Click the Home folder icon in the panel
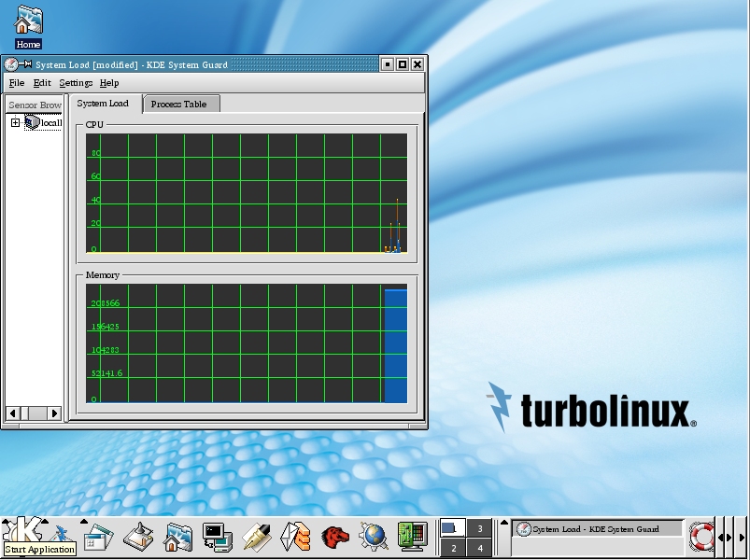 click(x=177, y=537)
